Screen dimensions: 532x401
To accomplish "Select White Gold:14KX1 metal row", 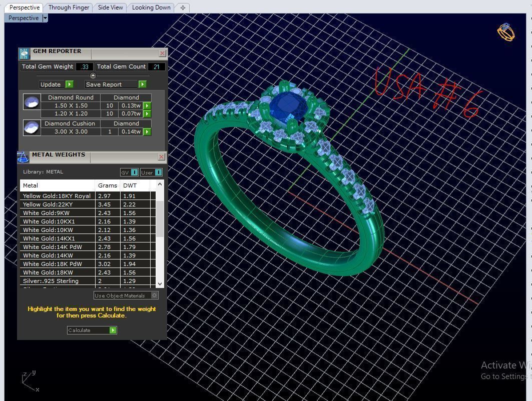I will (88, 238).
